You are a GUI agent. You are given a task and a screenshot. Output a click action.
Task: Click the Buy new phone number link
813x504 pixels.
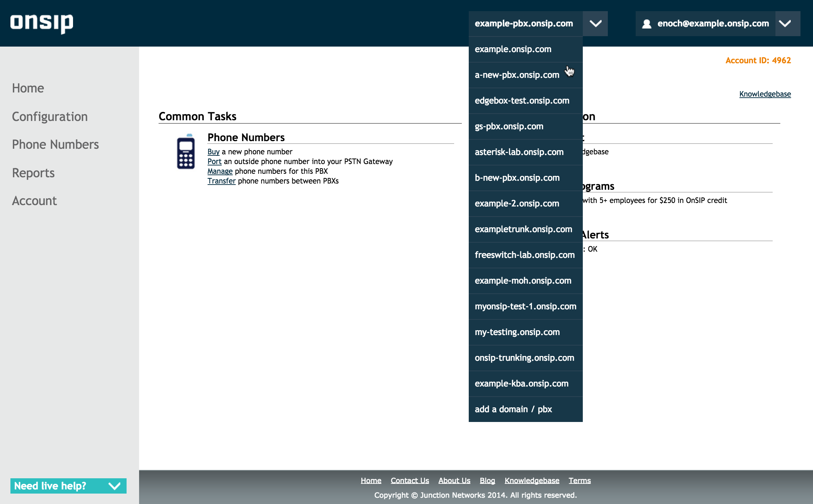[x=214, y=152]
